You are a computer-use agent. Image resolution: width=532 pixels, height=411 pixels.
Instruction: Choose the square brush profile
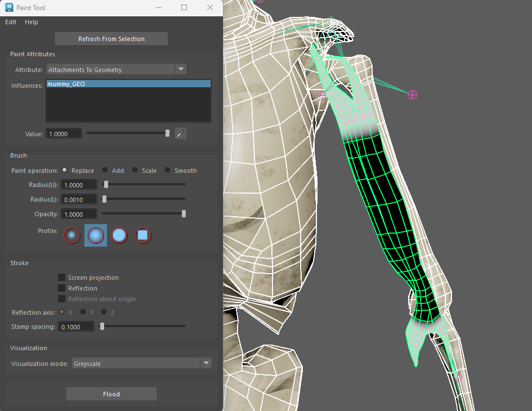(142, 235)
